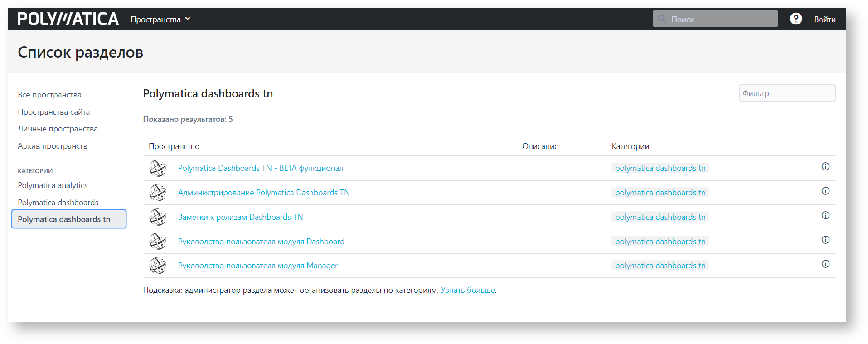Click the Войти login link

[x=824, y=19]
